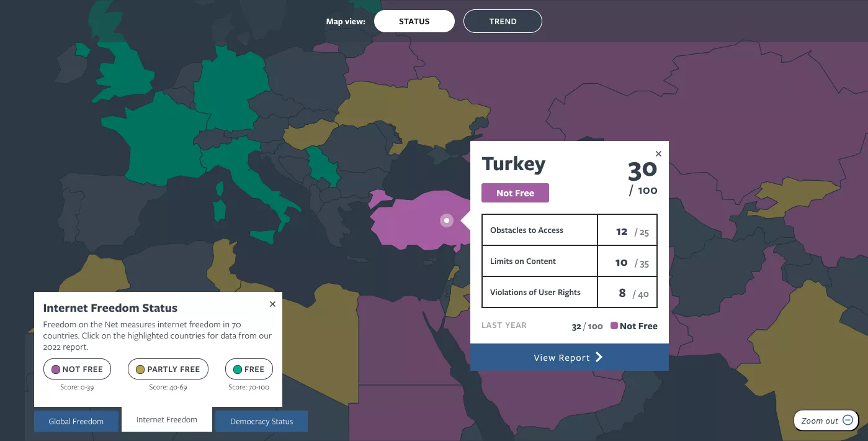Click the PARTLY FREE legend pill

point(168,369)
